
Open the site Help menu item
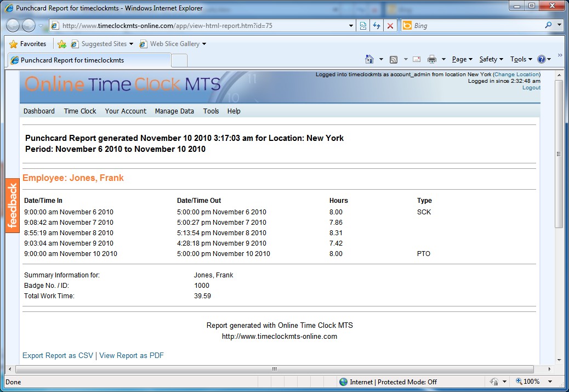[234, 111]
